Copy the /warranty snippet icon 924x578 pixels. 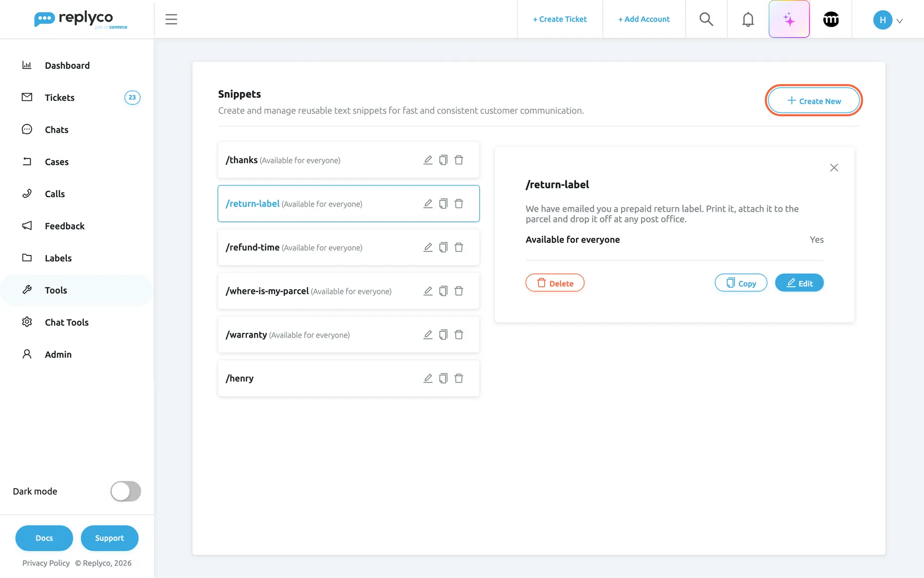click(444, 334)
